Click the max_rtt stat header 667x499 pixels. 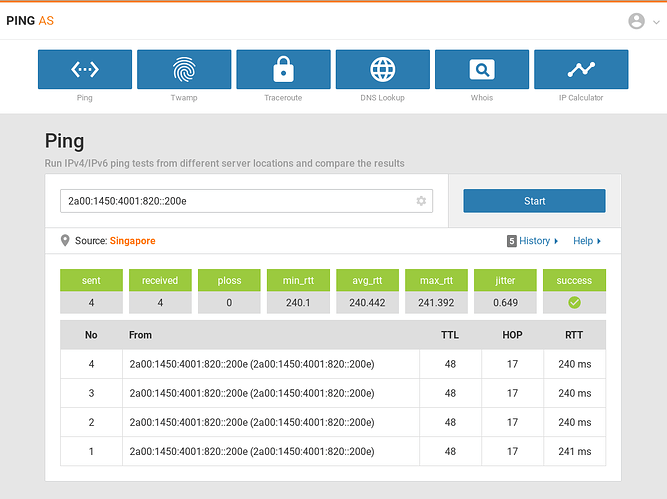coord(436,280)
